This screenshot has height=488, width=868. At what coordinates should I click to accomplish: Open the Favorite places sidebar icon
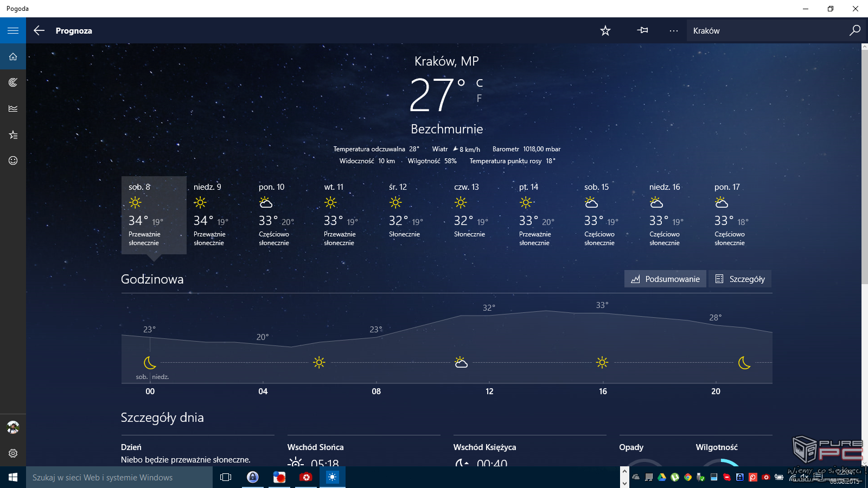pos(13,134)
